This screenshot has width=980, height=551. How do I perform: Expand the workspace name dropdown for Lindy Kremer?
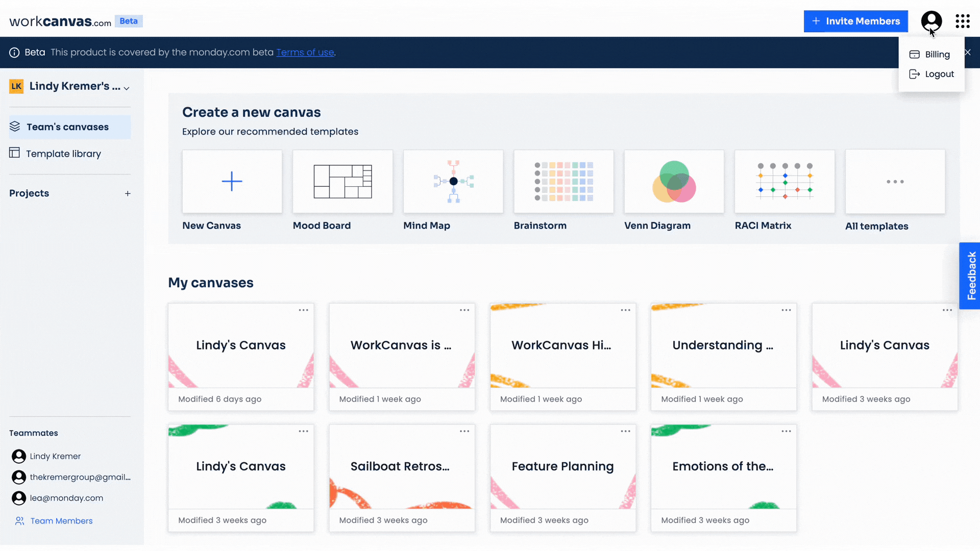click(127, 88)
